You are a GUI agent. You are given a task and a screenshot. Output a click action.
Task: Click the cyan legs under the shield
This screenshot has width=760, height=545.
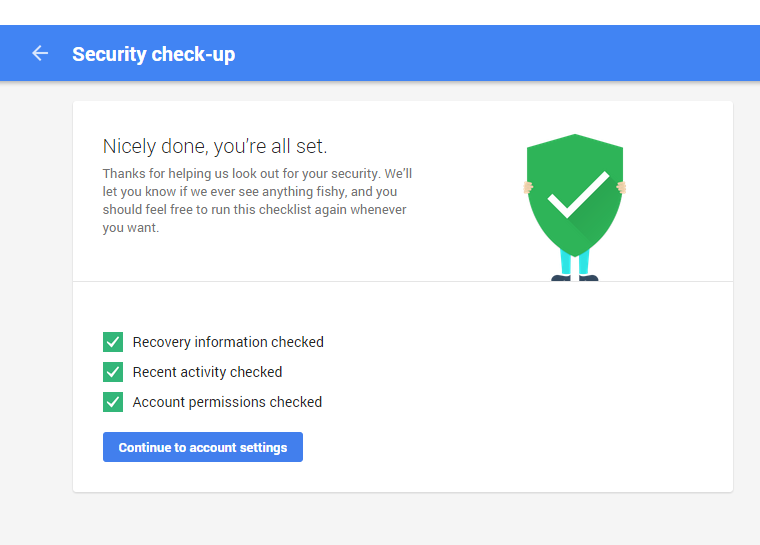pyautogui.click(x=575, y=262)
